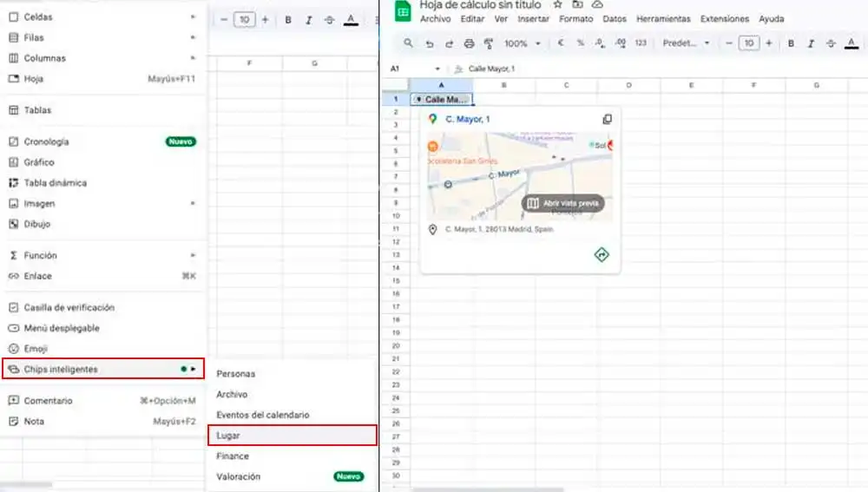This screenshot has width=868, height=492.
Task: Insert a Gráfico from the menu
Action: click(102, 162)
